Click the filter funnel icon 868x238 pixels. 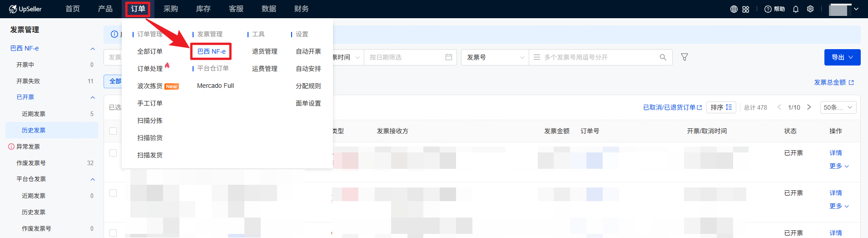tap(684, 57)
